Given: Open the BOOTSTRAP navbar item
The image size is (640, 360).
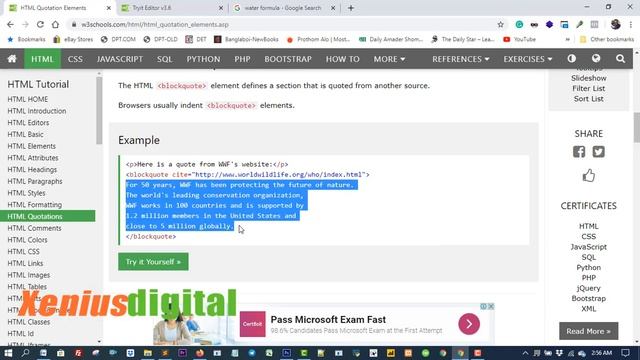Looking at the screenshot, I should coord(288,59).
